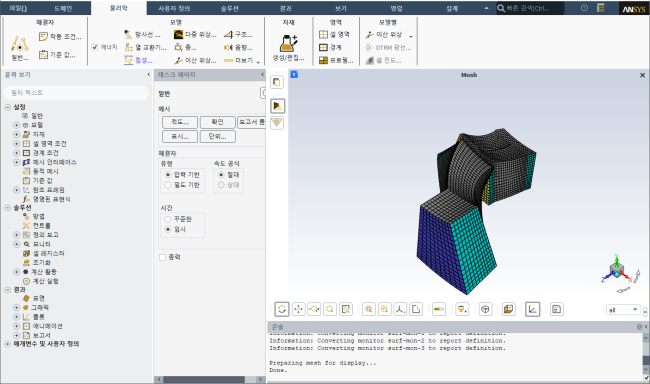Enable the 중력 gravity checkbox
The width and height of the screenshot is (650, 384).
coord(162,258)
